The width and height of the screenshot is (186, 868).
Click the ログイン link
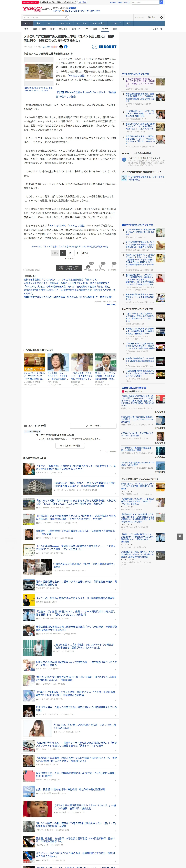[x=57, y=11]
